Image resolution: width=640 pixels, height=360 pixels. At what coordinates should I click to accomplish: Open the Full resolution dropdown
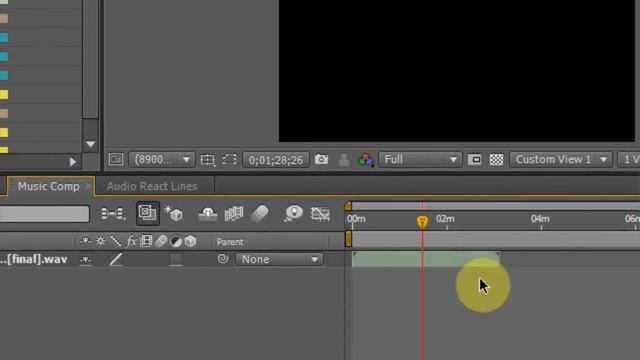(420, 160)
